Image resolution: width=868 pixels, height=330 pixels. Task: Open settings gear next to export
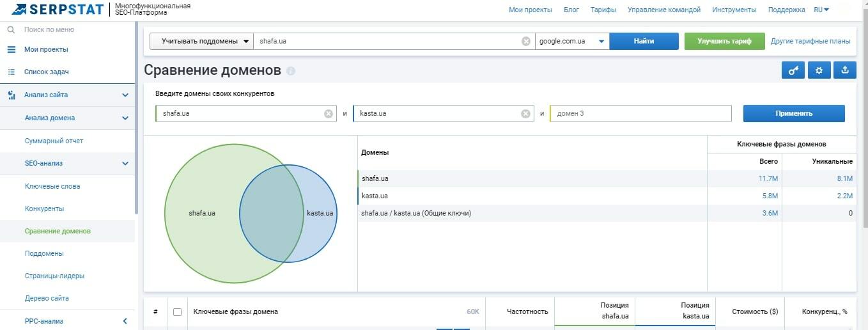[x=819, y=70]
